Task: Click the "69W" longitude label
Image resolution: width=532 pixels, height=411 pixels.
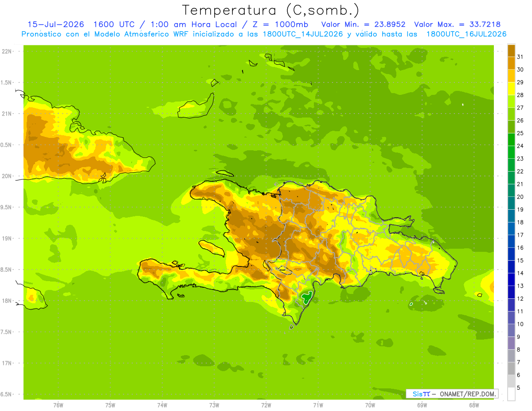Action: pyautogui.click(x=422, y=405)
